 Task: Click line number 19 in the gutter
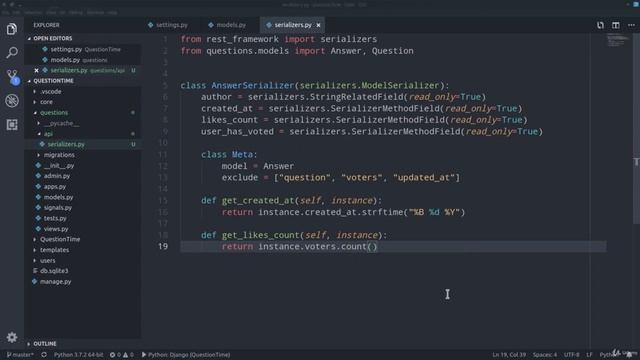[x=163, y=247]
